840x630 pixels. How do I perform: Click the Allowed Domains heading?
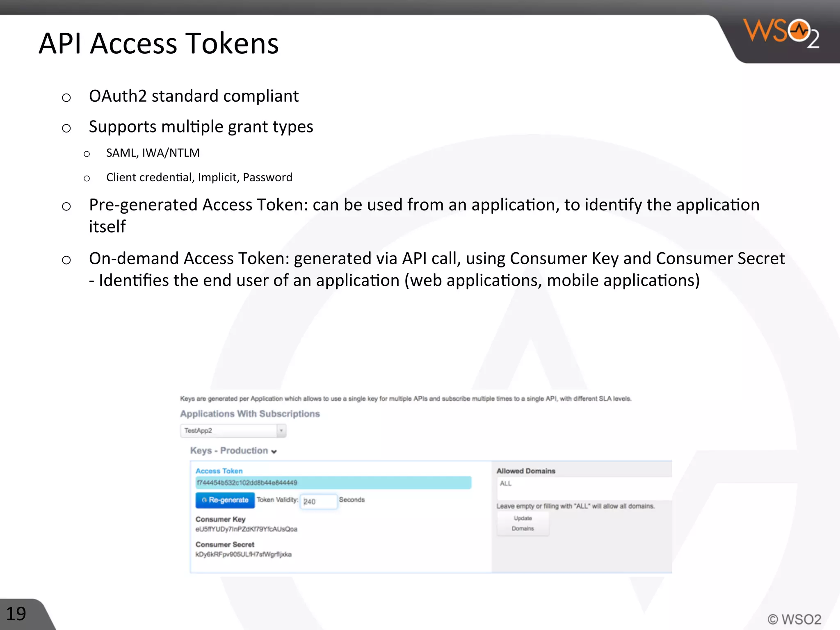(526, 471)
